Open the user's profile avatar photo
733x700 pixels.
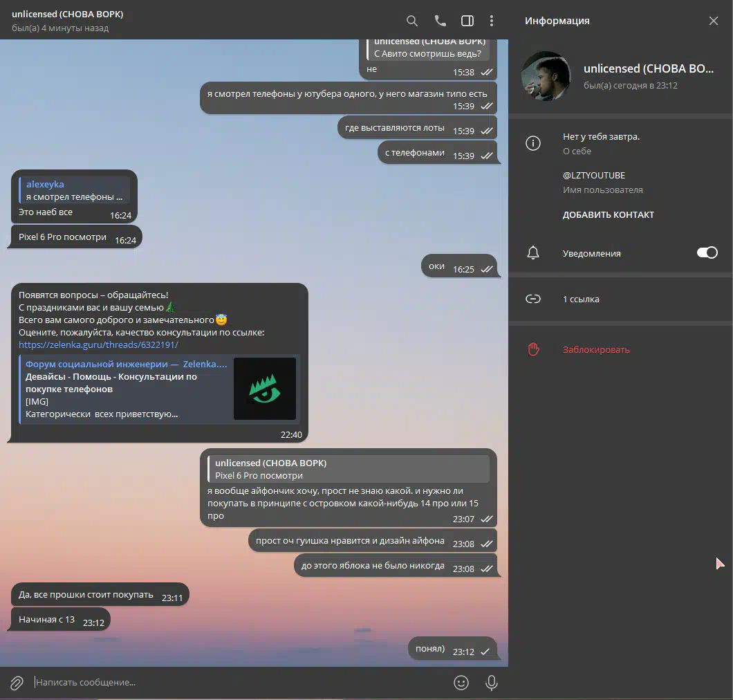pyautogui.click(x=546, y=76)
